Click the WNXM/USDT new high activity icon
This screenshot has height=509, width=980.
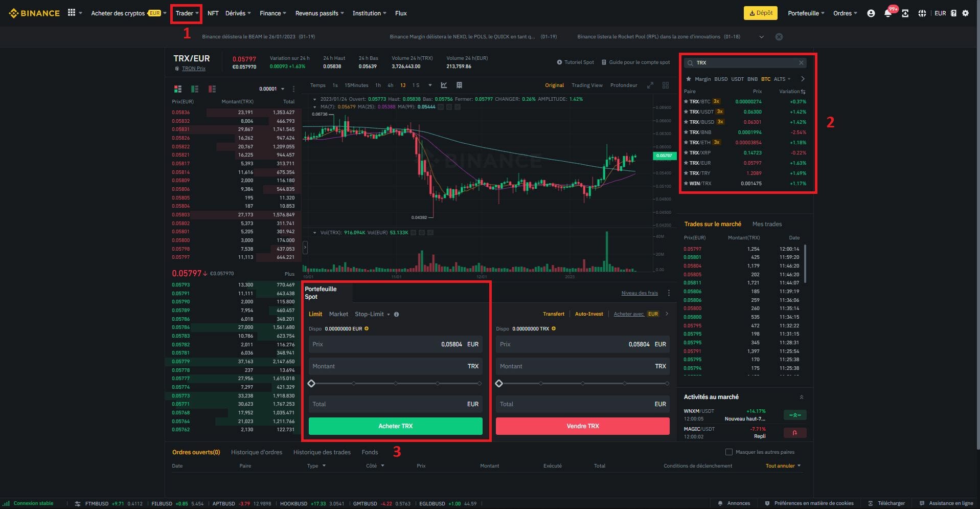pyautogui.click(x=795, y=415)
